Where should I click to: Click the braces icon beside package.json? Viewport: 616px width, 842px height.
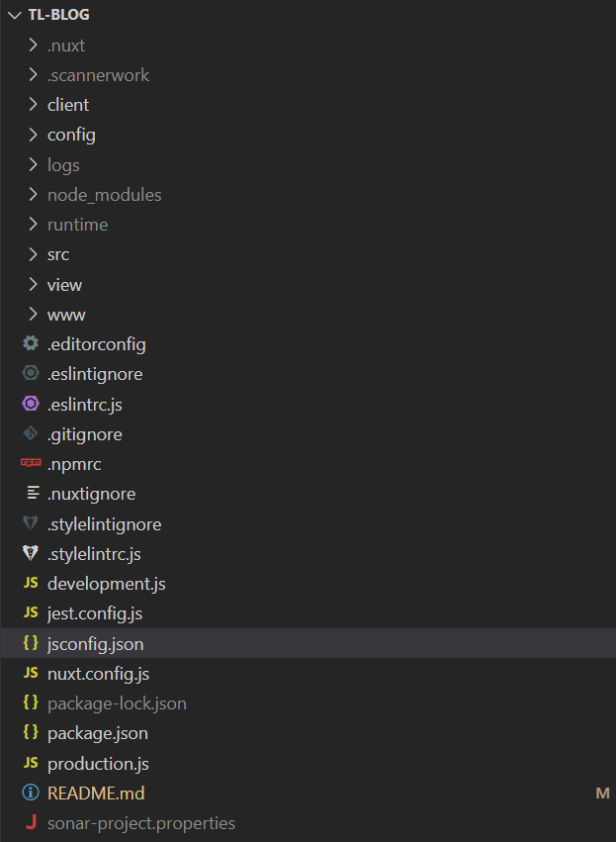[31, 732]
